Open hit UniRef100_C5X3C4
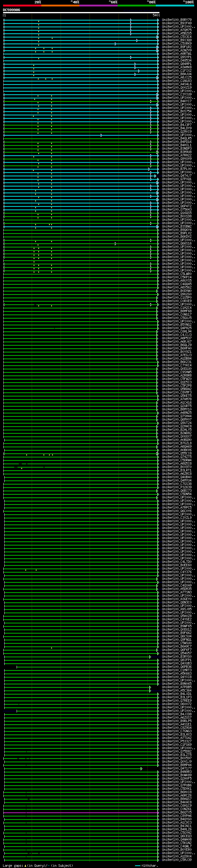 (177, 37)
